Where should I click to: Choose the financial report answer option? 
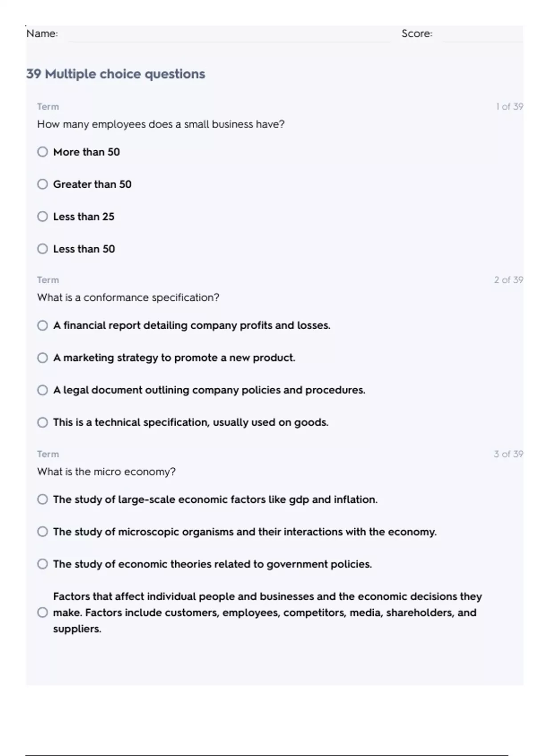42,326
